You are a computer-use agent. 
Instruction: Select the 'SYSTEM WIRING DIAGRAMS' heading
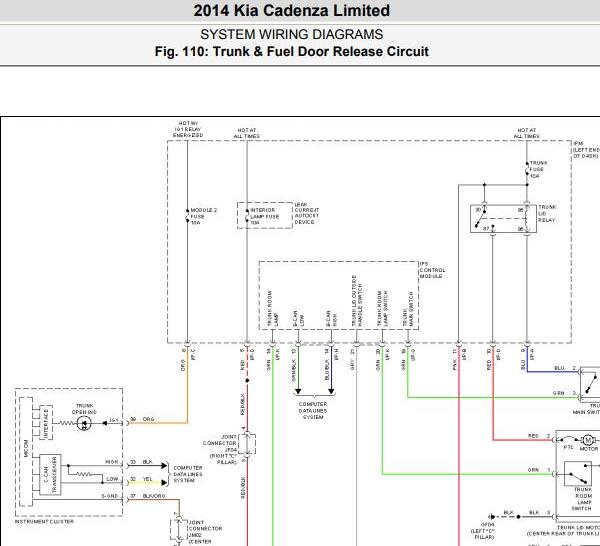[292, 34]
